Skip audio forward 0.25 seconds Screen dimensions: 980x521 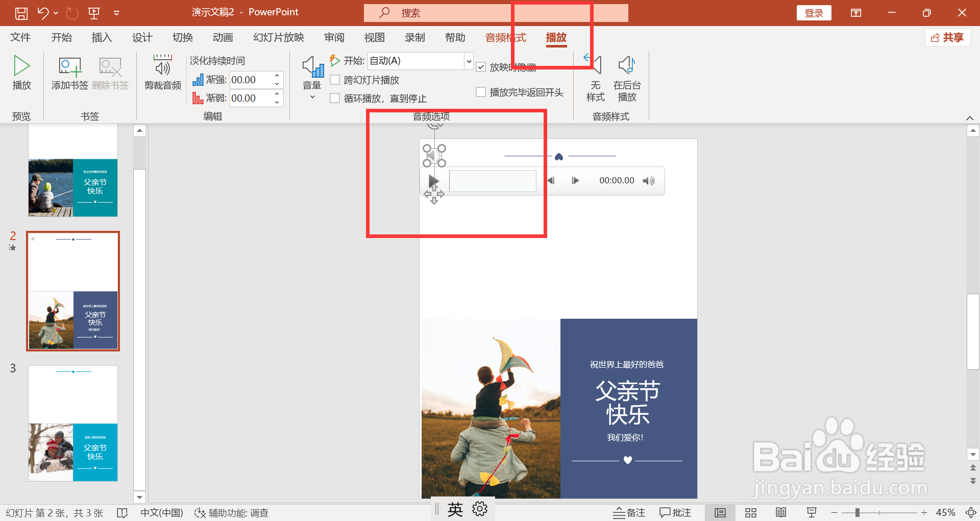point(575,180)
